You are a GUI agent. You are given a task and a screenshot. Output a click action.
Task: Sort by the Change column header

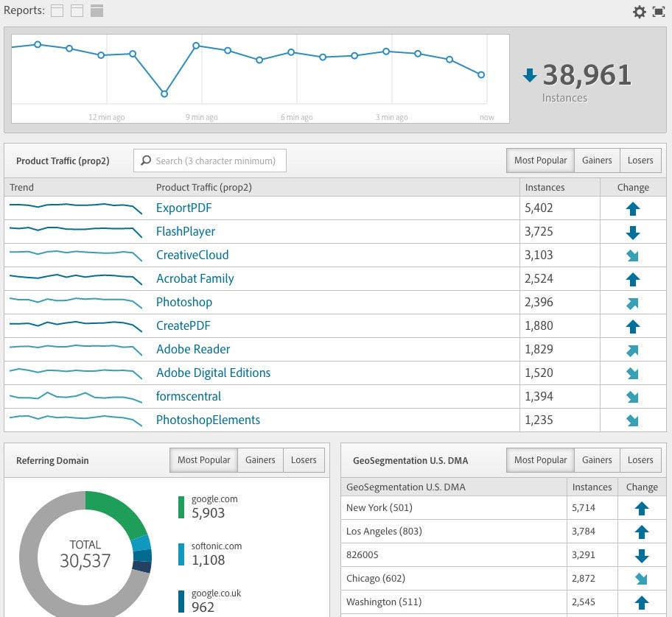pyautogui.click(x=633, y=187)
